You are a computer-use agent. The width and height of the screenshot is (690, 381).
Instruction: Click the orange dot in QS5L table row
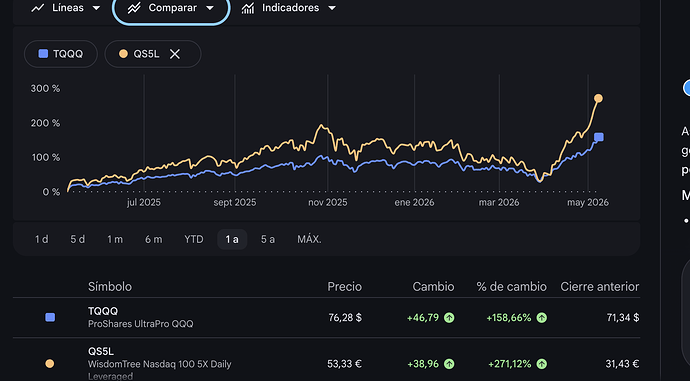[x=50, y=363]
